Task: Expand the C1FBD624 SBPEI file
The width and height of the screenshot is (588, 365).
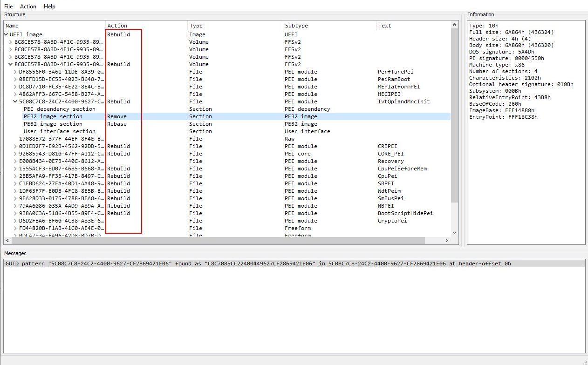Action: coord(16,183)
